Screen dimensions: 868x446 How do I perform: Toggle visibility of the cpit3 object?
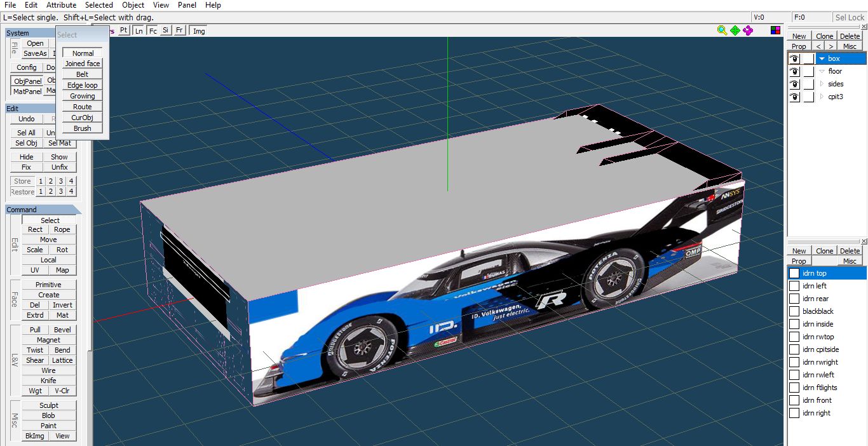[x=794, y=97]
